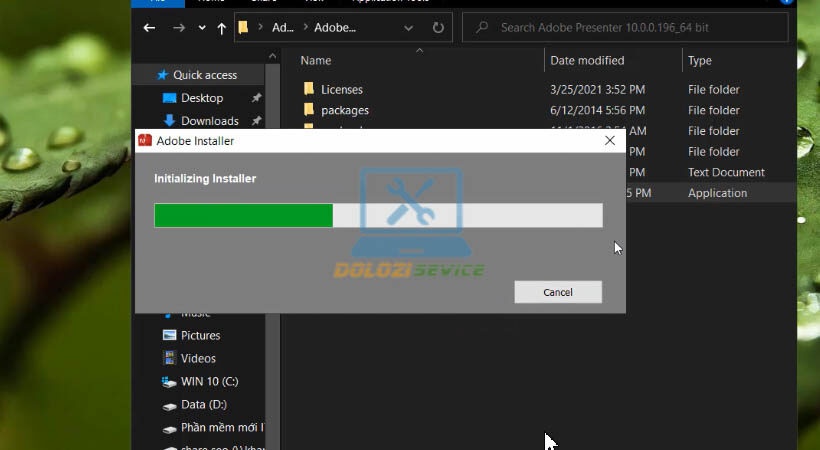Click File folder type of Licenses row

coord(713,89)
